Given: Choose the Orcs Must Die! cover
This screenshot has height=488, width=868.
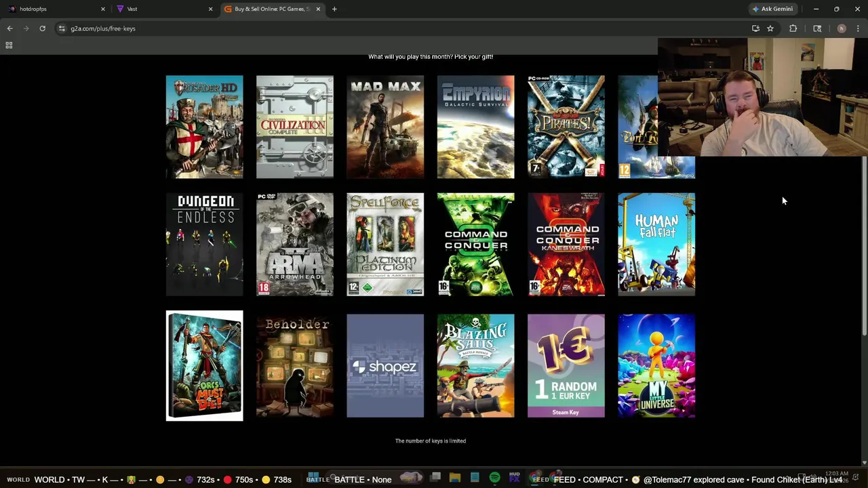Looking at the screenshot, I should (x=204, y=365).
